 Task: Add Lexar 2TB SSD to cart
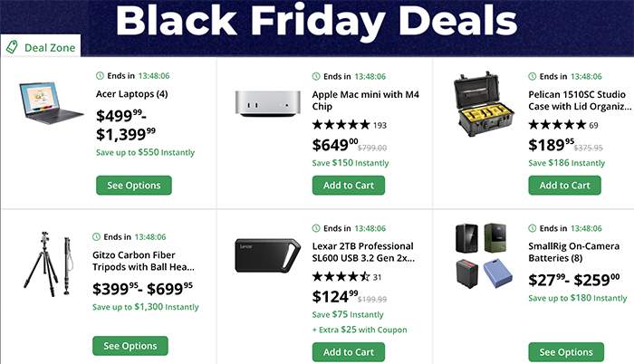pos(349,352)
